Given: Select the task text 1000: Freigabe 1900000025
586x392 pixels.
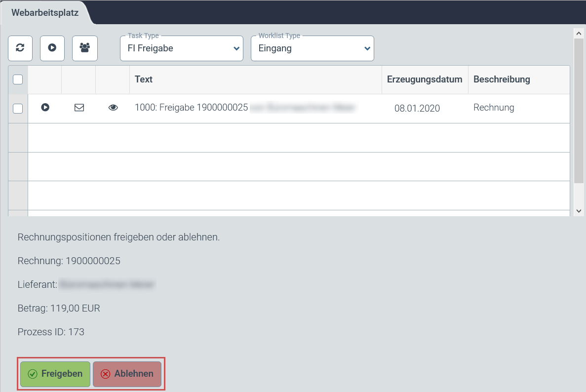Looking at the screenshot, I should pyautogui.click(x=192, y=108).
